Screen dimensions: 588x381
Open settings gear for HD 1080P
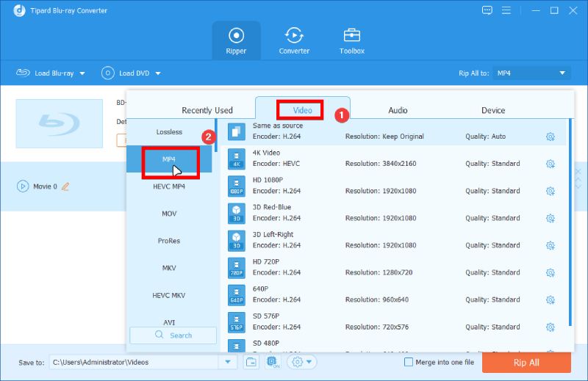pyautogui.click(x=550, y=191)
